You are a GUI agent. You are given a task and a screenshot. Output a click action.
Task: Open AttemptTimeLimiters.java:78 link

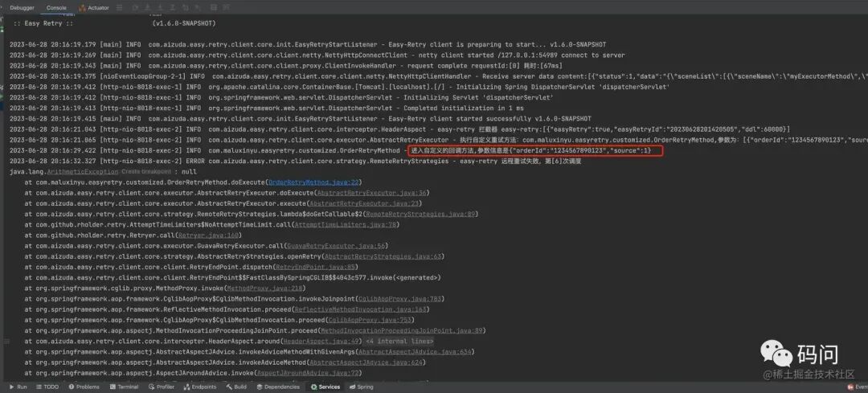pos(346,224)
